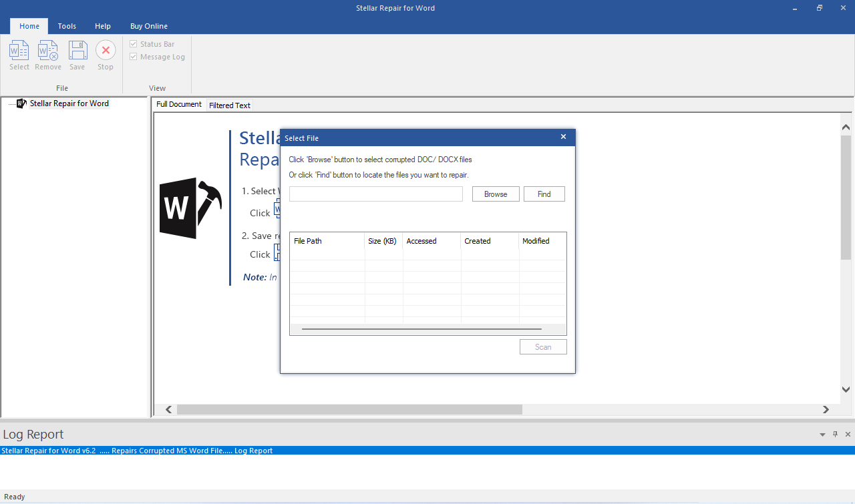Restore down the application window
Image resolution: width=855 pixels, height=504 pixels.
tap(820, 8)
